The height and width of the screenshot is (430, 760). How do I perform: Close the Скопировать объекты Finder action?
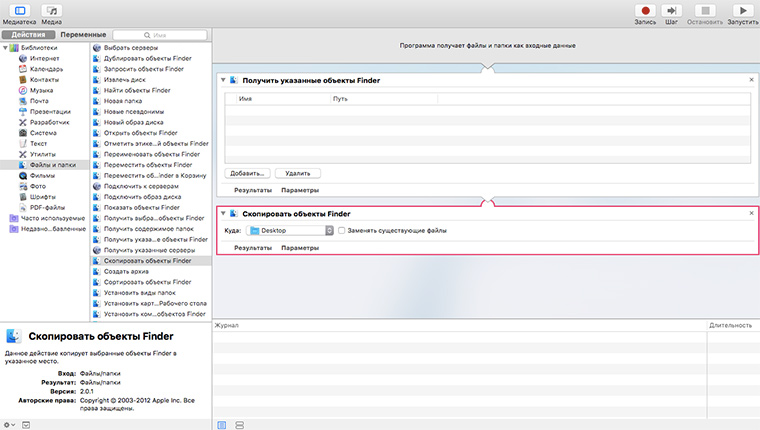click(751, 213)
